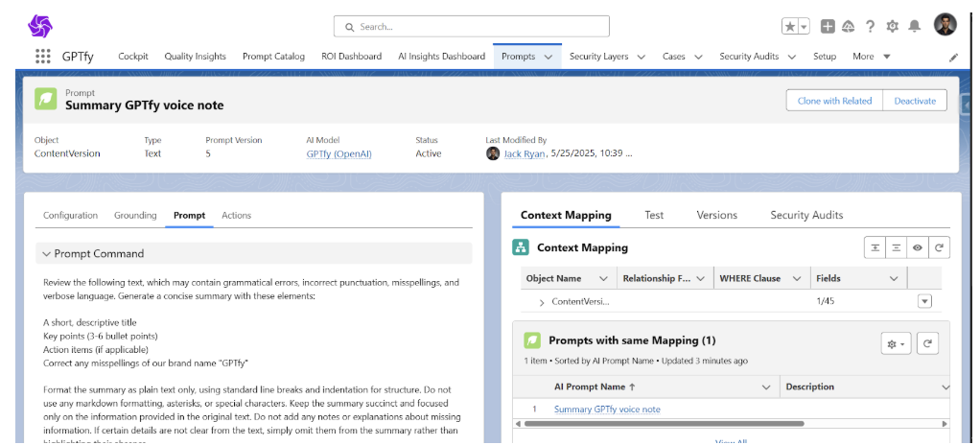Refresh the Prompts with same Mapping list
980x445 pixels.
pos(928,343)
